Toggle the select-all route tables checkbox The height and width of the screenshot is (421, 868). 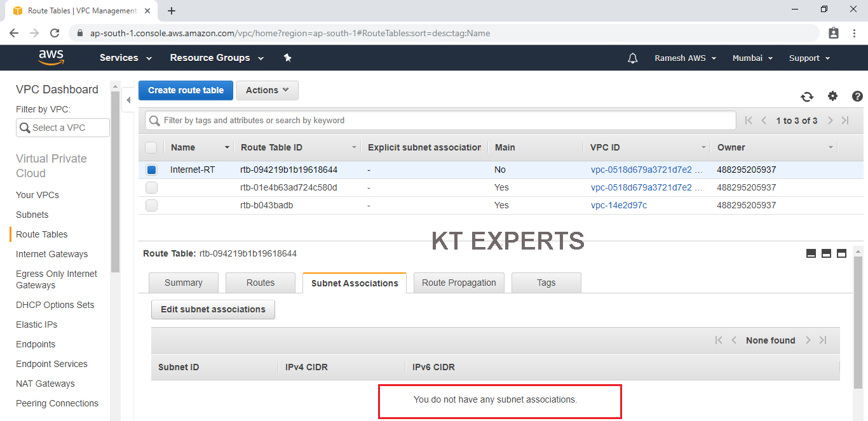pyautogui.click(x=151, y=147)
